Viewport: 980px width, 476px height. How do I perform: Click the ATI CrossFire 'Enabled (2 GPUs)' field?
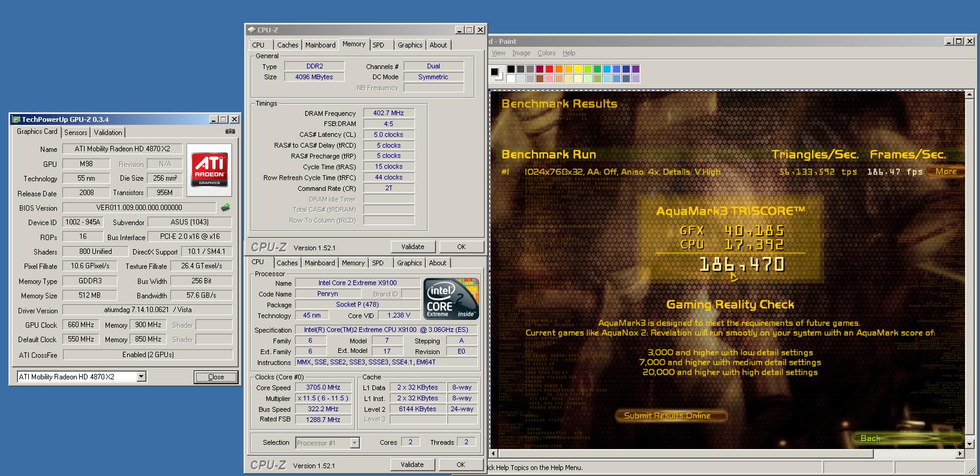pyautogui.click(x=148, y=355)
